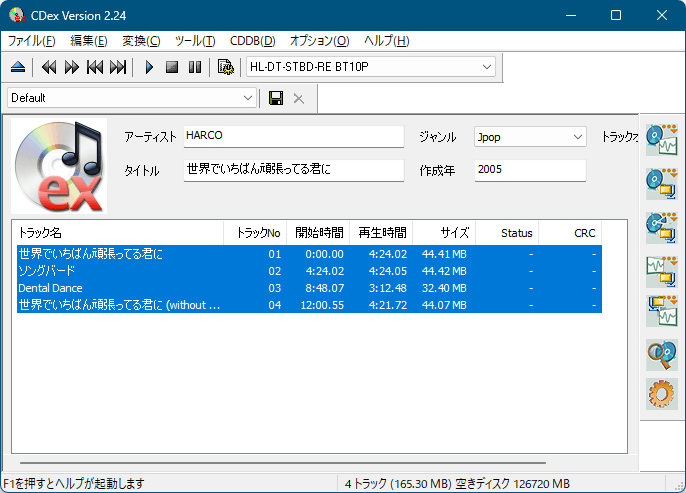Click the artist field containing HARCO
The height and width of the screenshot is (493, 686).
(292, 137)
